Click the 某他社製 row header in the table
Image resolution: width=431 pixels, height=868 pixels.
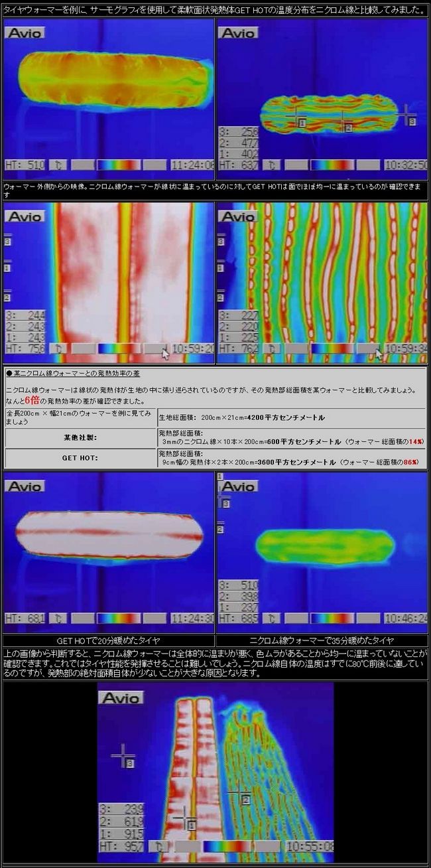[x=80, y=438]
